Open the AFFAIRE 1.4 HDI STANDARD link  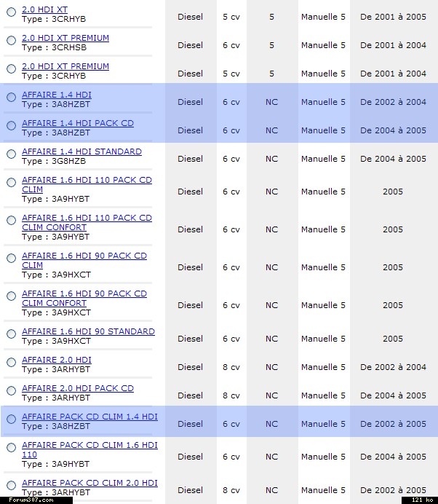click(81, 151)
